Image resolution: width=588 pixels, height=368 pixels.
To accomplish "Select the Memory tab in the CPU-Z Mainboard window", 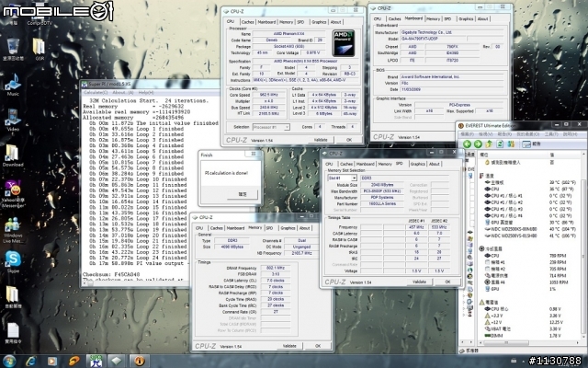I will [433, 18].
